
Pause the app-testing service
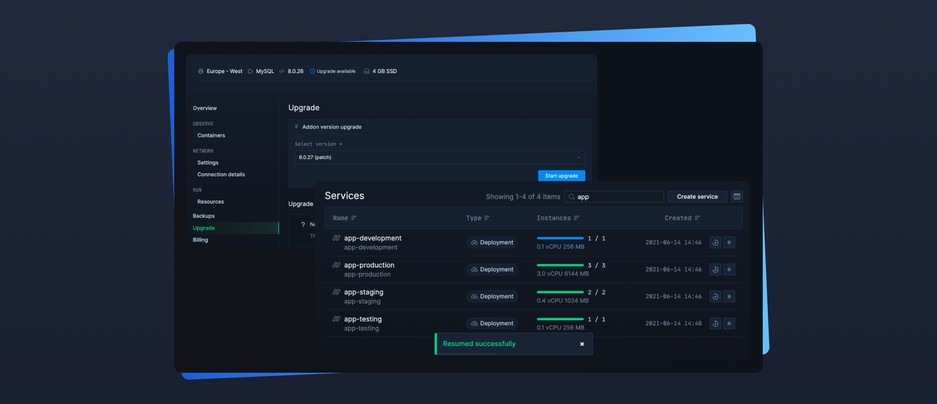729,323
